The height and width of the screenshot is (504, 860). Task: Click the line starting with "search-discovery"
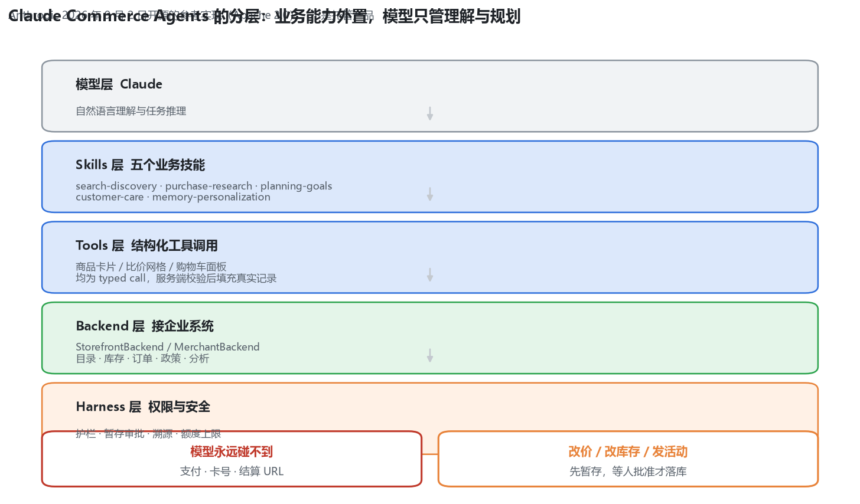[204, 186]
